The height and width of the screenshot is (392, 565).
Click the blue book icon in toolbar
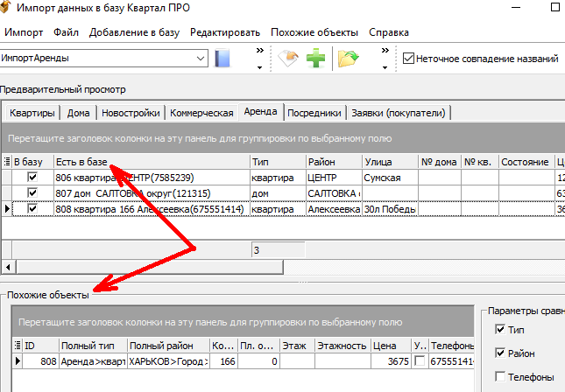click(x=222, y=59)
